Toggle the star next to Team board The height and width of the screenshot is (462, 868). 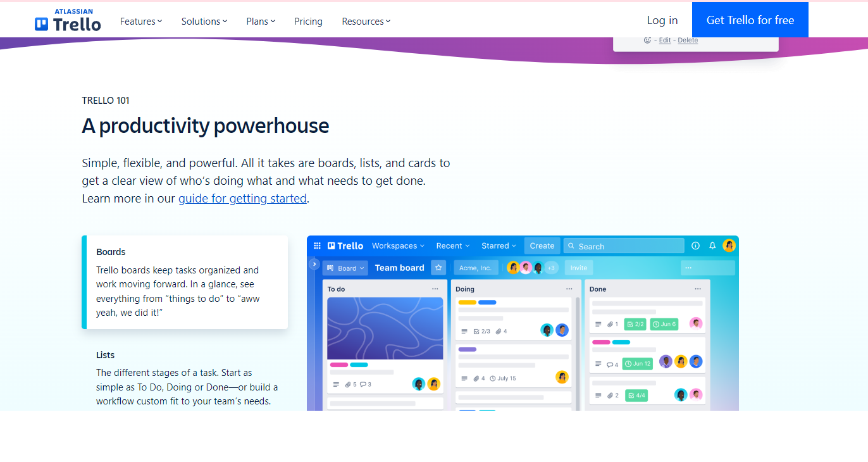438,268
